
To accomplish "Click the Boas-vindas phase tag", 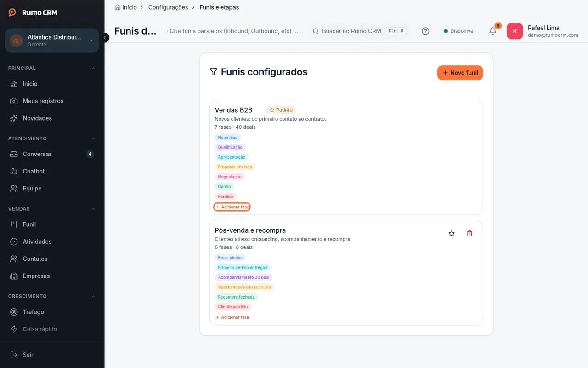I will click(230, 258).
